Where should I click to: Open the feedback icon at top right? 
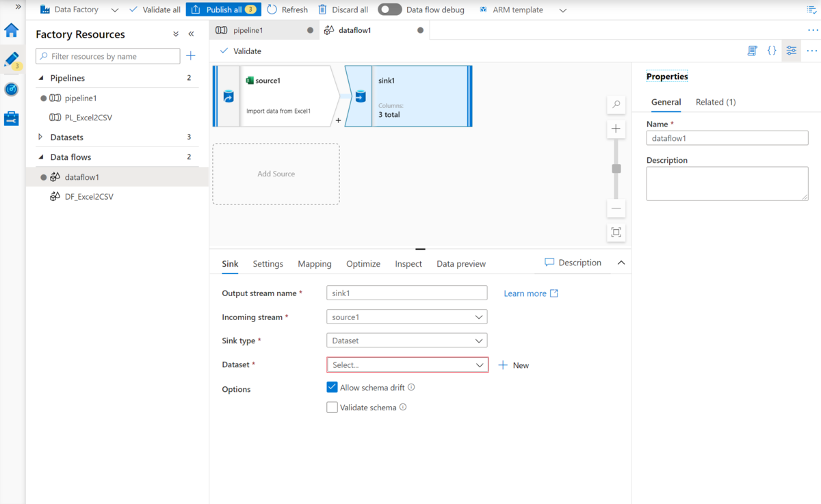point(811,10)
